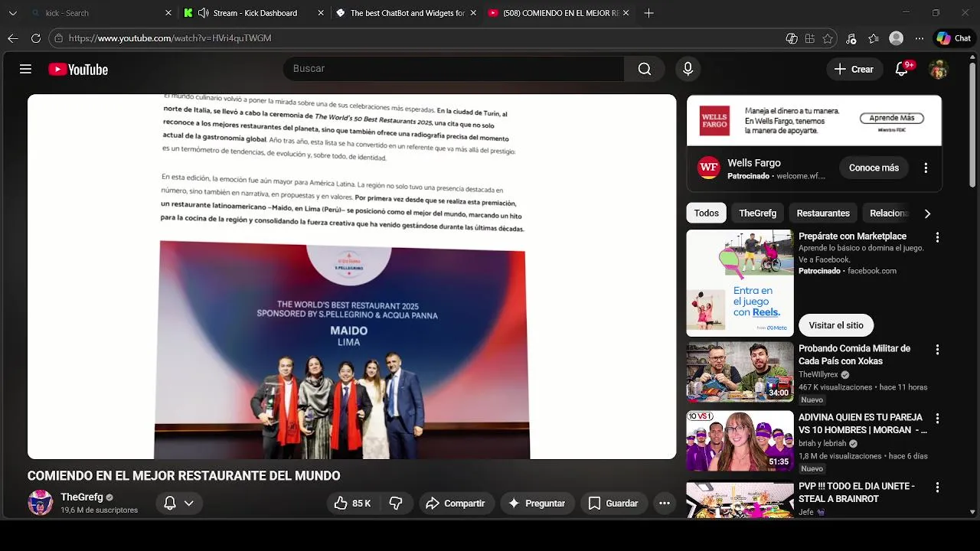This screenshot has height=551, width=980.
Task: Open Marketplace Reels ad thumbnail
Action: pyautogui.click(x=740, y=283)
